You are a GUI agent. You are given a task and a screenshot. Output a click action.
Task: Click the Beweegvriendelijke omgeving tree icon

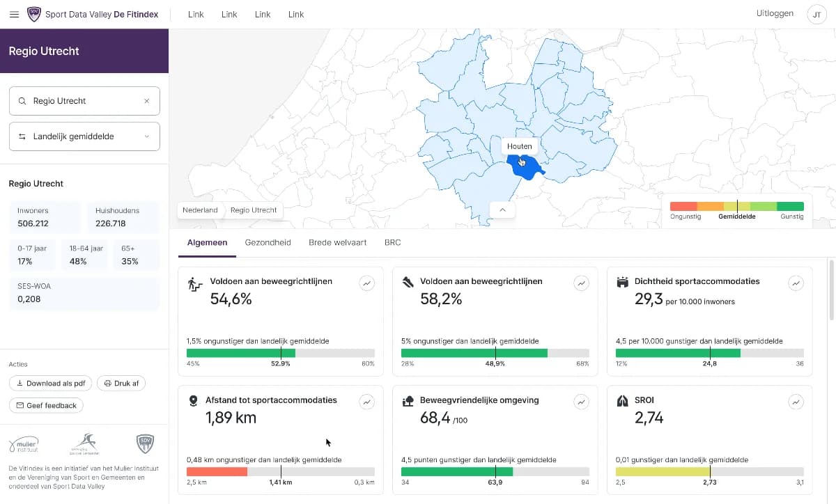click(409, 401)
